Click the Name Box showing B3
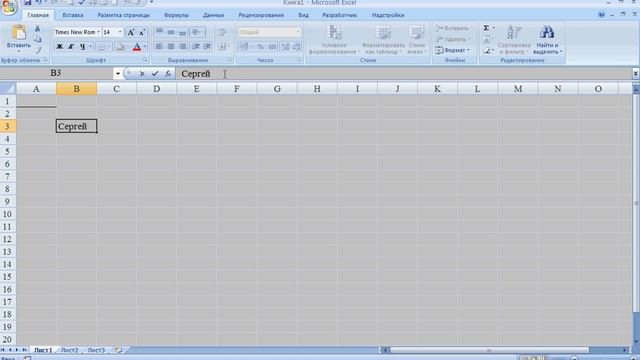Viewport: 640px width, 360px height. coord(56,73)
